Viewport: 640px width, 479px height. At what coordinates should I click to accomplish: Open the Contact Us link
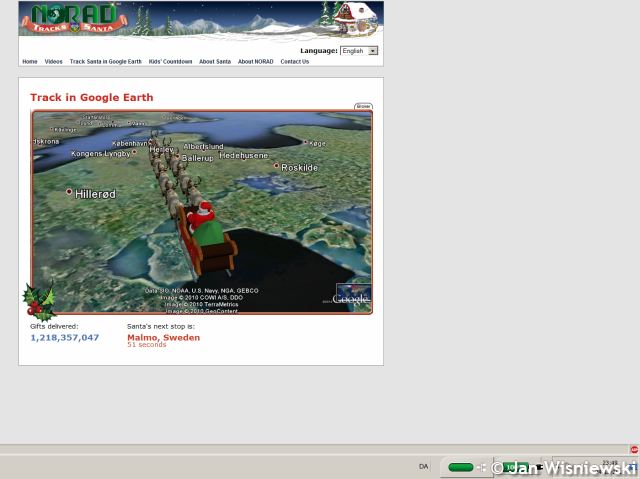[295, 62]
